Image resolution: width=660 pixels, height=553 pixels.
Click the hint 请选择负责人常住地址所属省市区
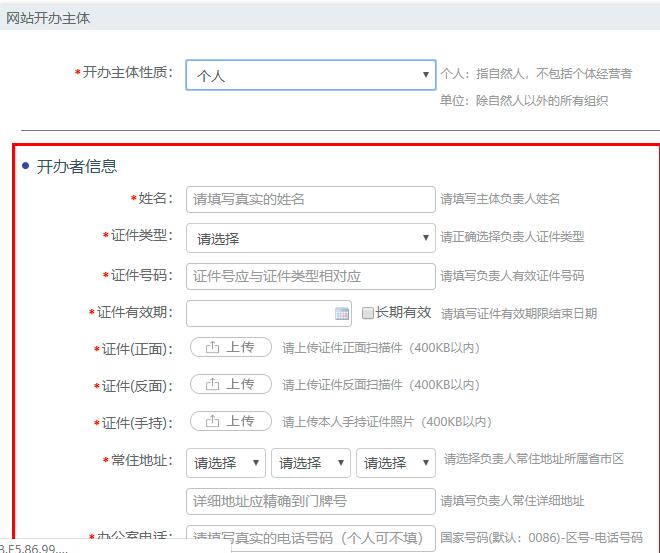pyautogui.click(x=534, y=459)
